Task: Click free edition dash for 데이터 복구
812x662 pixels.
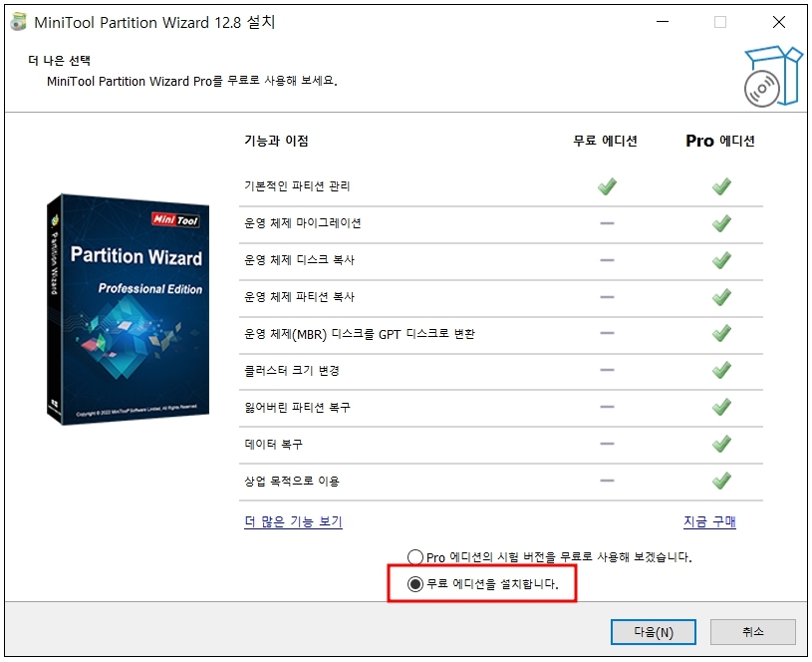Action: coord(607,444)
